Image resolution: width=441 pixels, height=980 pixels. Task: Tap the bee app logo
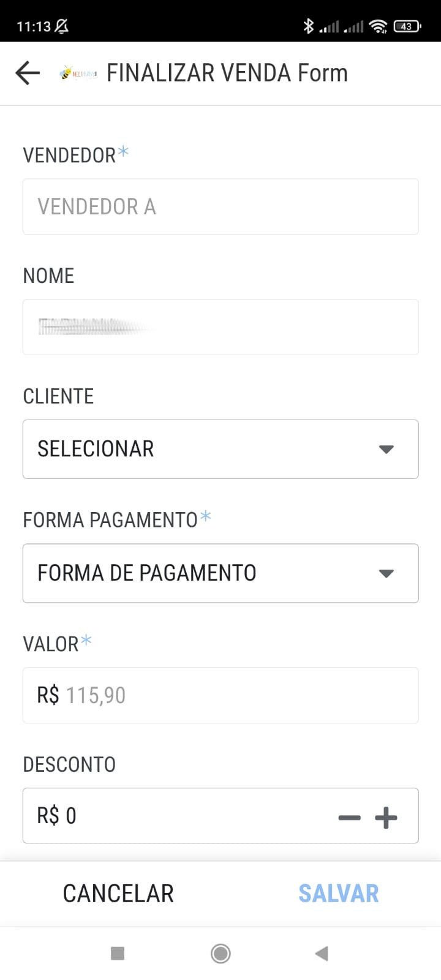pyautogui.click(x=78, y=73)
